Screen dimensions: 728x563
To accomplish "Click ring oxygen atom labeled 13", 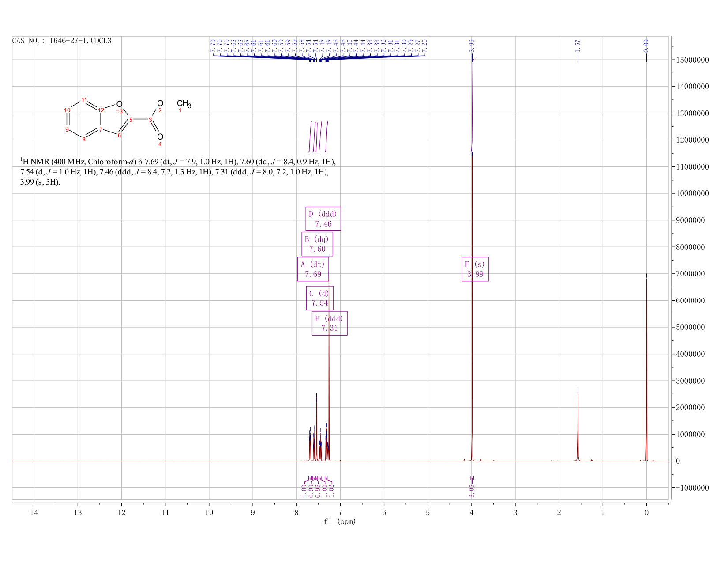I will pos(119,104).
